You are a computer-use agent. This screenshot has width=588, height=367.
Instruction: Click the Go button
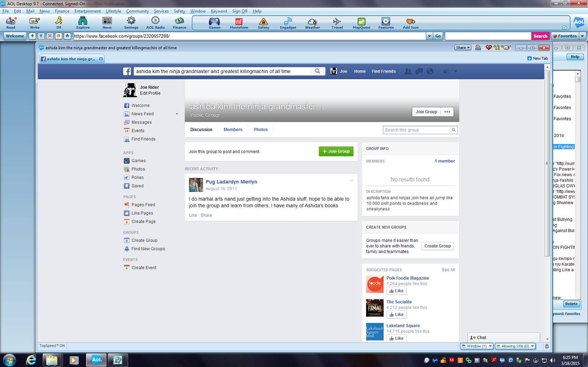point(438,36)
